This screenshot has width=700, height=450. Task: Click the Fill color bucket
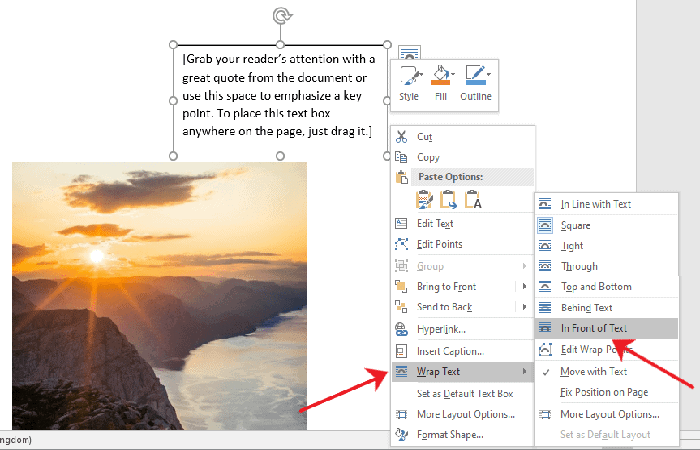(x=439, y=79)
